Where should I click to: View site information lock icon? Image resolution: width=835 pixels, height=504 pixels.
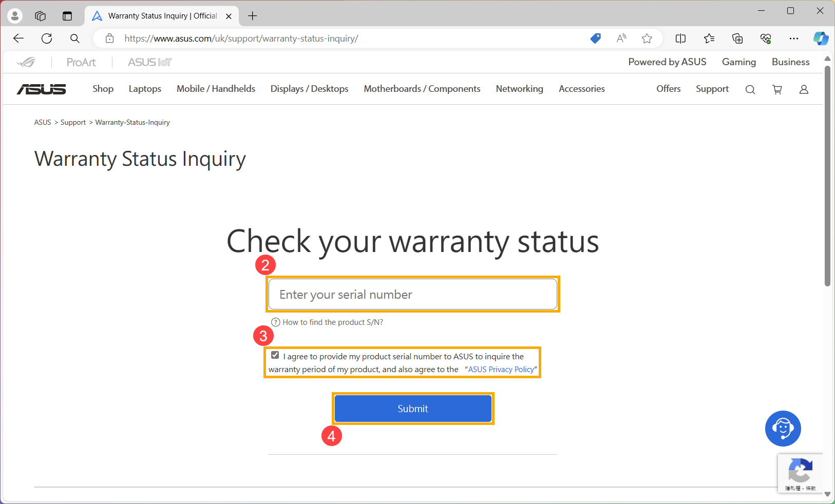[x=109, y=38]
